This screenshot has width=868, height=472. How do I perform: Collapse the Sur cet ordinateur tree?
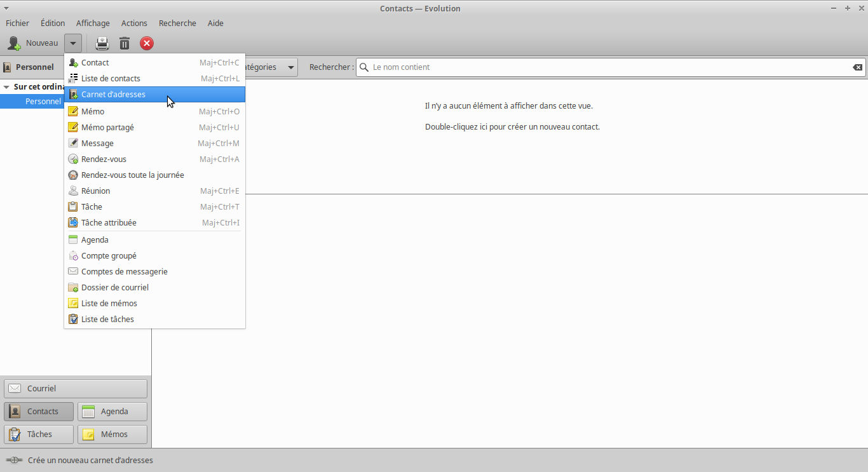(6, 87)
